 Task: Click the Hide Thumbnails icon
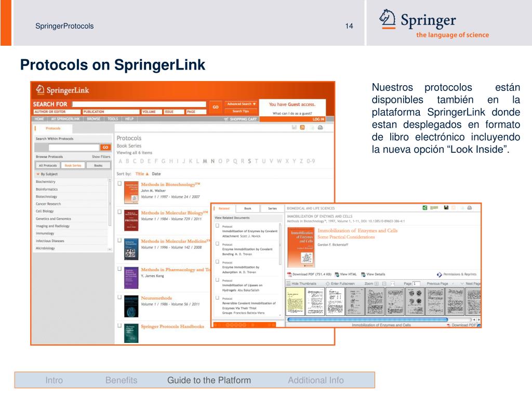(x=289, y=283)
